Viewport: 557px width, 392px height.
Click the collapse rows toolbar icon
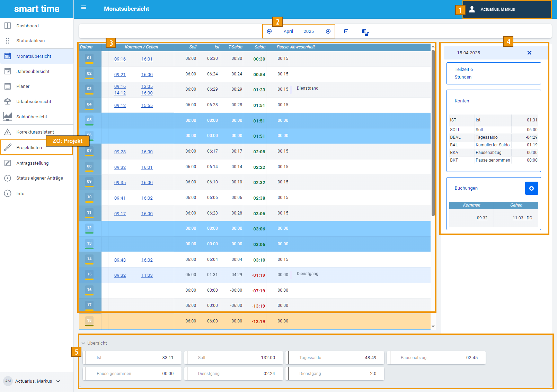(346, 31)
